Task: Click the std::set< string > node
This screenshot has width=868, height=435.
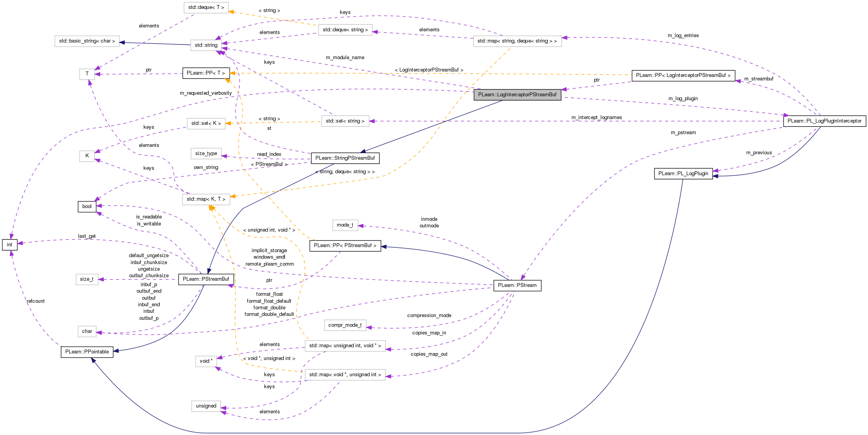Action: coord(345,121)
